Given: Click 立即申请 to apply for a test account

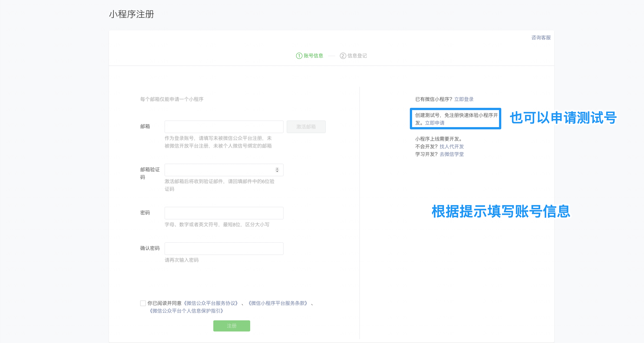Looking at the screenshot, I should (435, 123).
